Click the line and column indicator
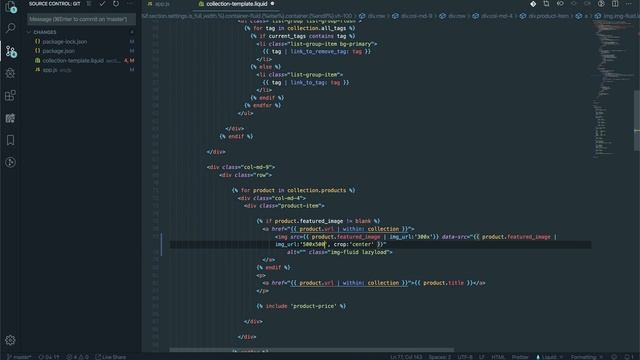The image size is (640, 360). [x=406, y=357]
